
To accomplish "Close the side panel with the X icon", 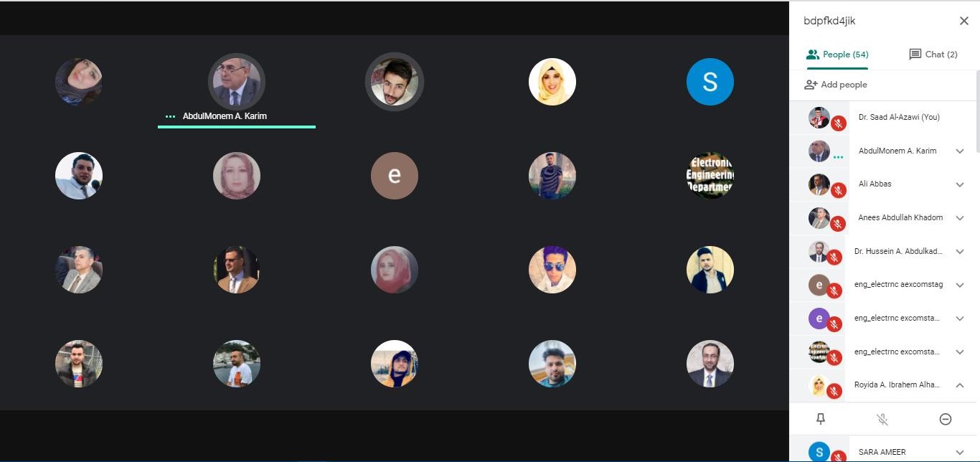I will pyautogui.click(x=964, y=21).
